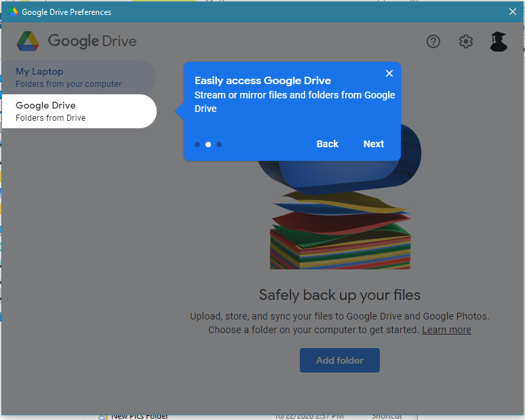Click the highlighted second tour step dot
Viewport: 525px width, 420px height.
point(208,145)
